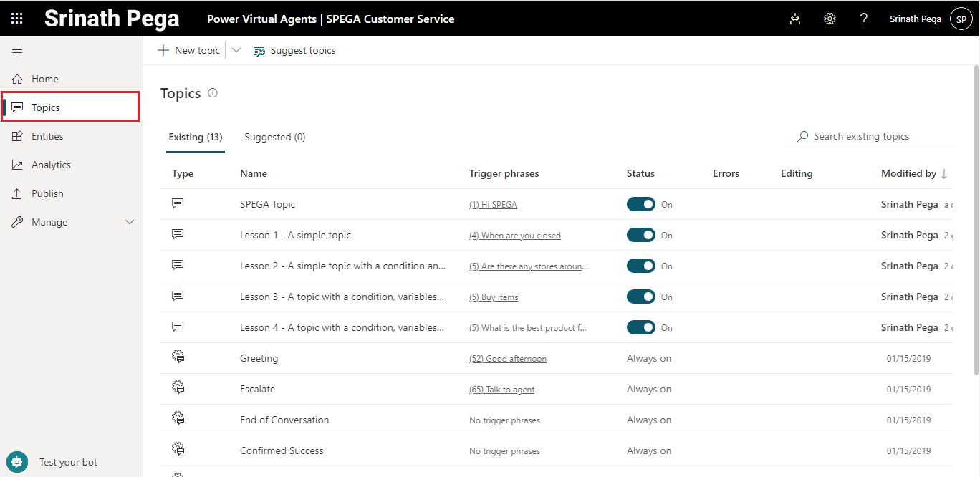980x477 pixels.
Task: Switch to the Suggested (0) tab
Action: 274,137
